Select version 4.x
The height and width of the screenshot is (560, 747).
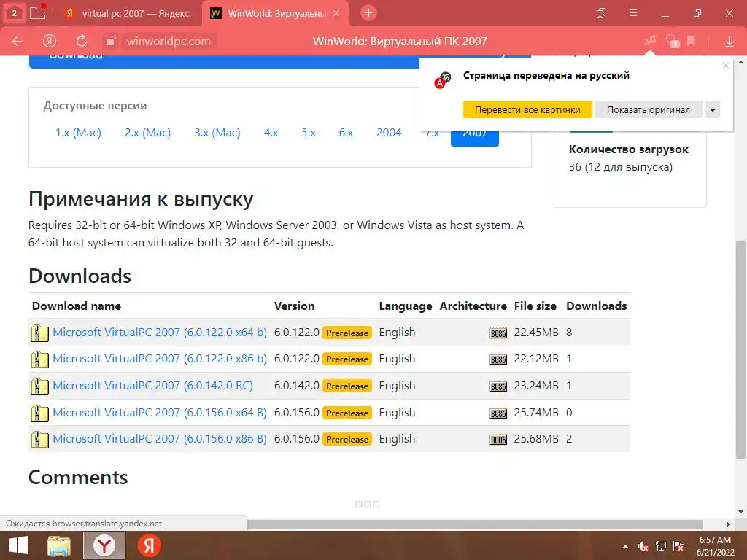click(x=271, y=133)
